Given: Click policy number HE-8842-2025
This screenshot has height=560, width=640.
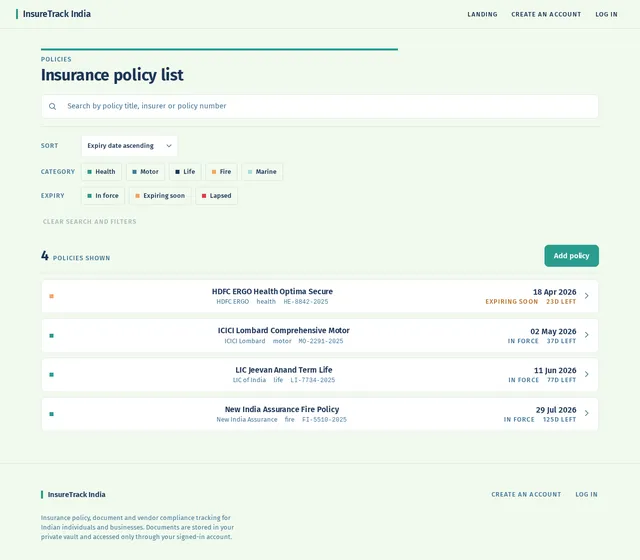Looking at the screenshot, I should [x=306, y=302].
